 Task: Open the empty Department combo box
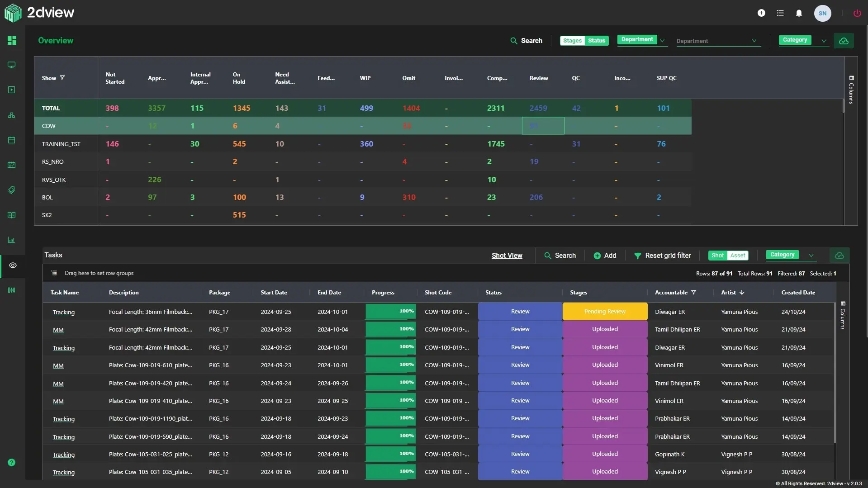pyautogui.click(x=716, y=41)
